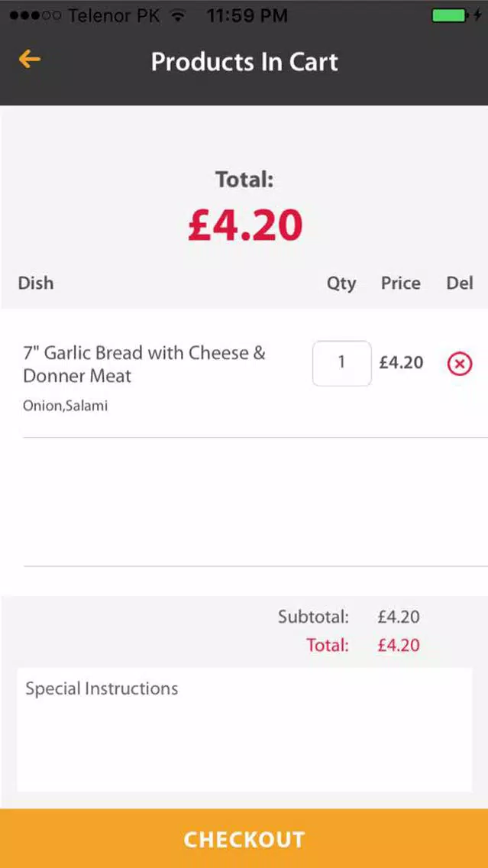
Task: Tap the orange back arrow icon
Action: tap(29, 60)
